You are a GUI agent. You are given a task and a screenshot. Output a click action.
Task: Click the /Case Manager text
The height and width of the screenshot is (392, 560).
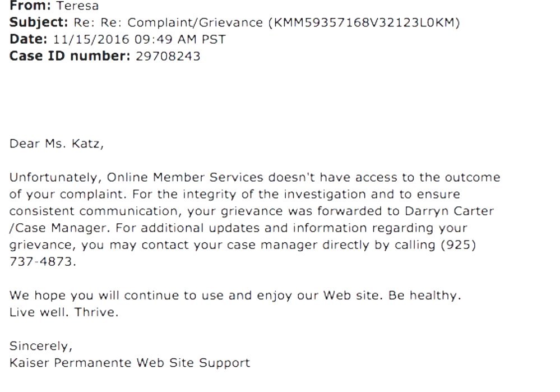click(59, 228)
